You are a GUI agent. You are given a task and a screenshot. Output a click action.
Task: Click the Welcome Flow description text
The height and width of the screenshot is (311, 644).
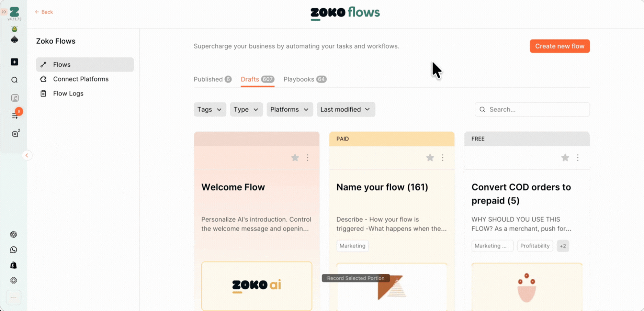pos(256,224)
